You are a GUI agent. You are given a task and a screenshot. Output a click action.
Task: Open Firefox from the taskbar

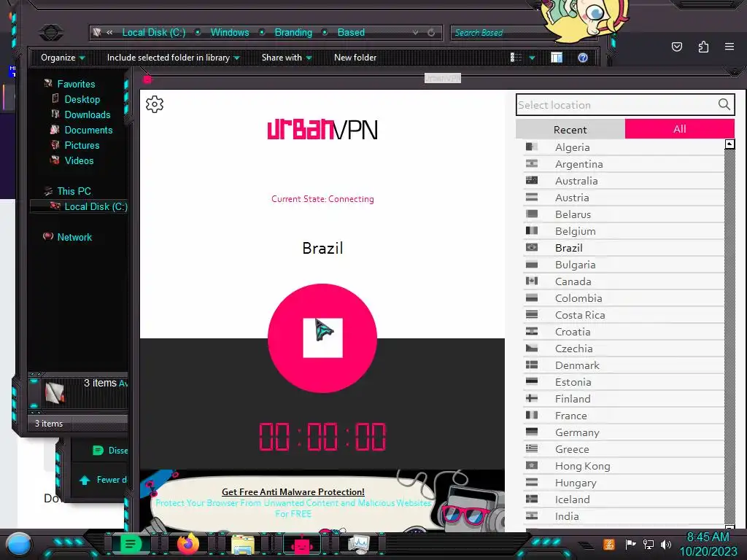pos(187,543)
